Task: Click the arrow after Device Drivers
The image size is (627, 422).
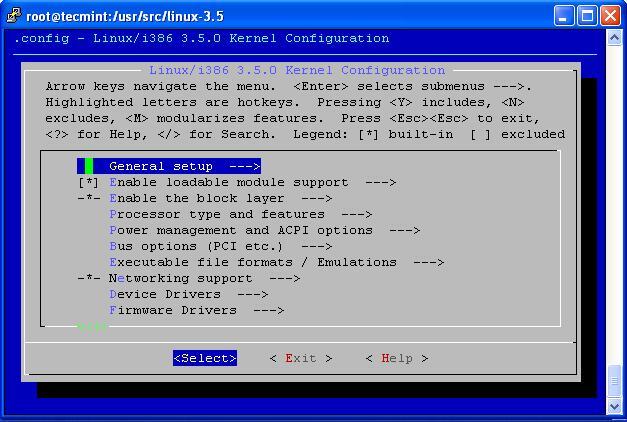Action: tap(253, 295)
